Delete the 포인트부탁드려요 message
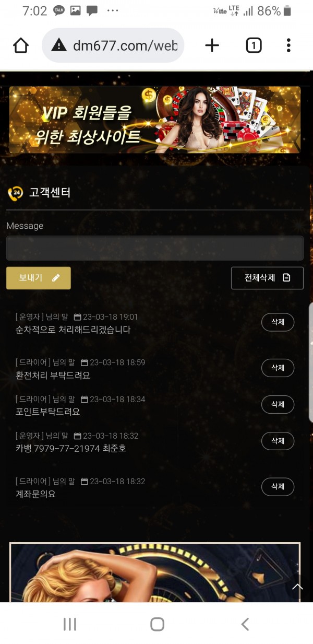Viewport: 313px width, 644px height. pyautogui.click(x=278, y=404)
